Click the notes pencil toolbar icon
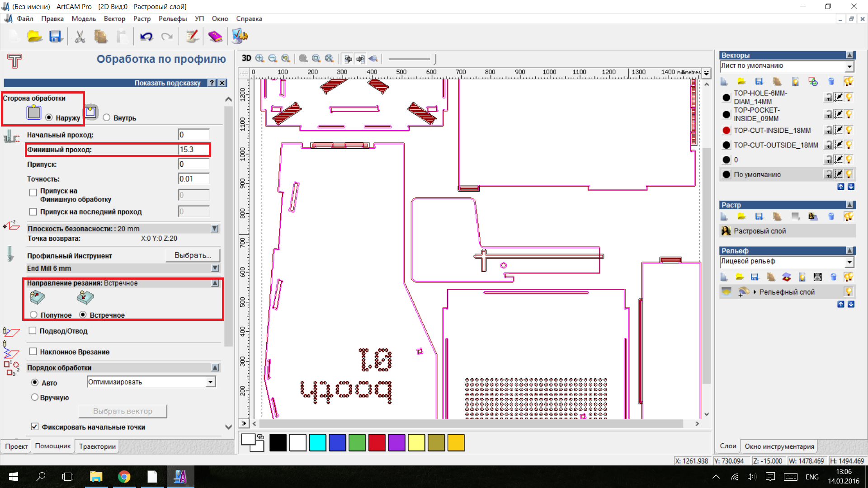The height and width of the screenshot is (488, 868). click(192, 37)
